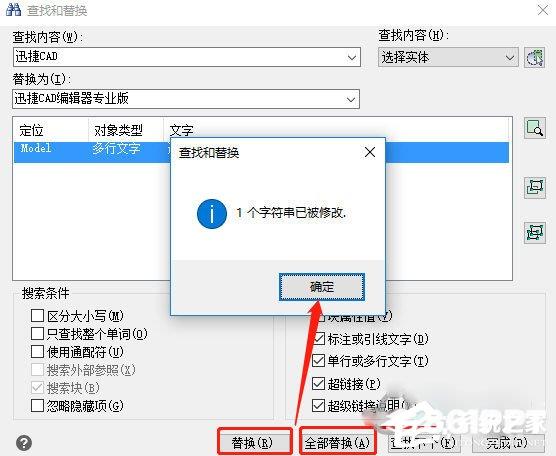556x456 pixels.
Task: Expand the 查找内容(W) dropdown arrow
Action: (x=352, y=57)
